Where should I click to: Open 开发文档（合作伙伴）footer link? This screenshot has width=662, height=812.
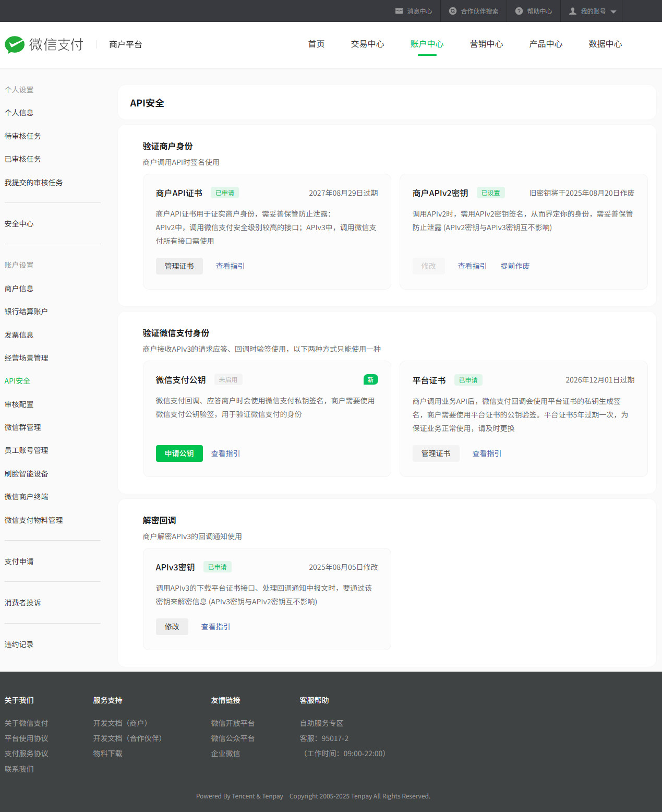point(128,738)
